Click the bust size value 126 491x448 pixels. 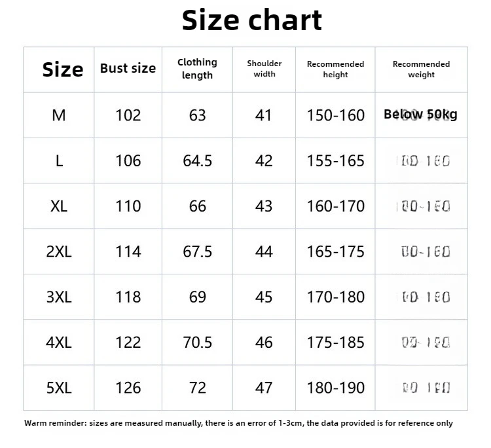(128, 388)
